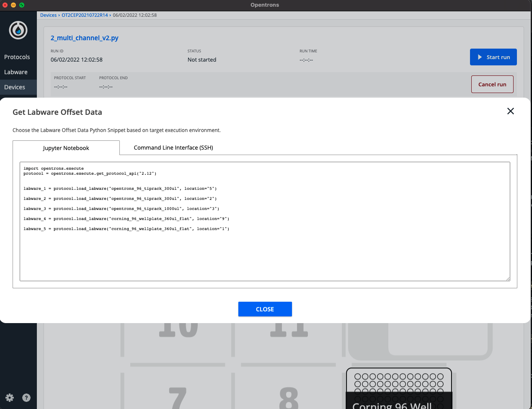Open app settings gear icon

10,398
